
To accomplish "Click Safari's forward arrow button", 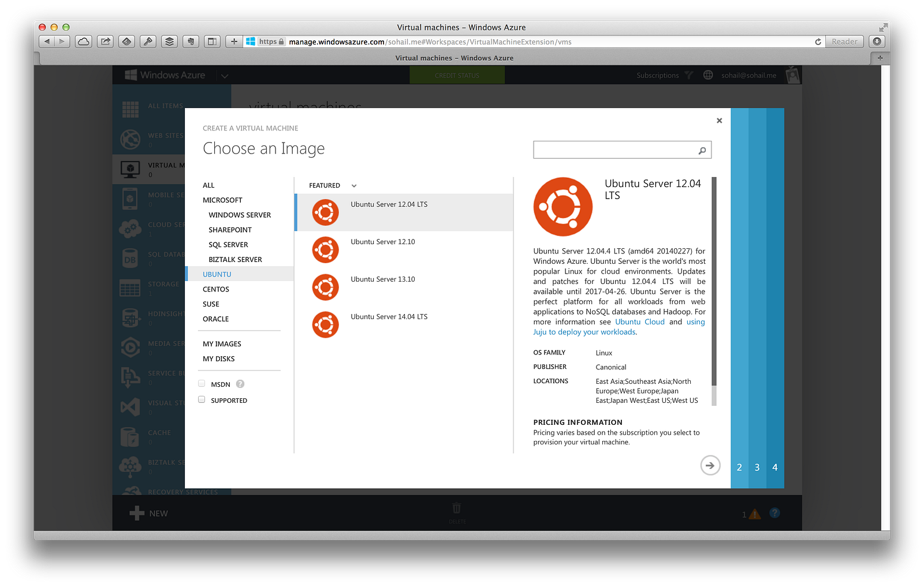I will pos(62,42).
